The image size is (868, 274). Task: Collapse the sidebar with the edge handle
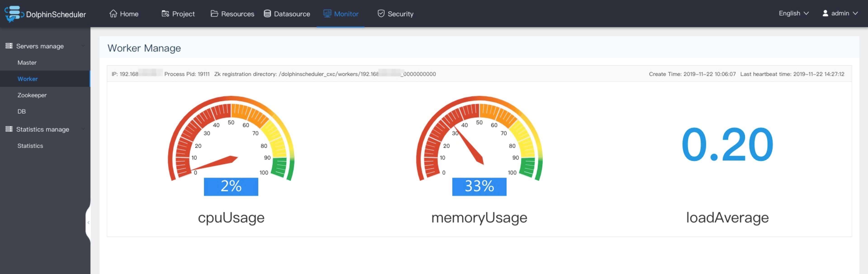88,222
